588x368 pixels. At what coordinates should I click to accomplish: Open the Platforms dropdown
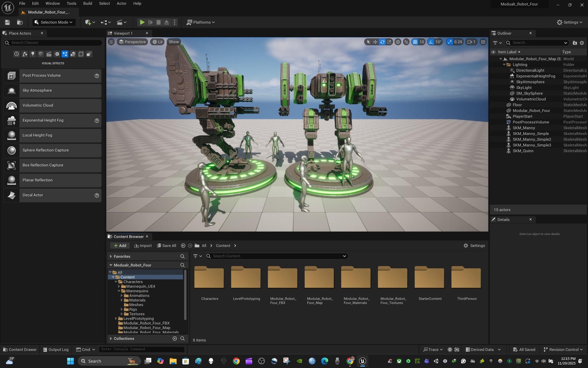[x=201, y=22]
